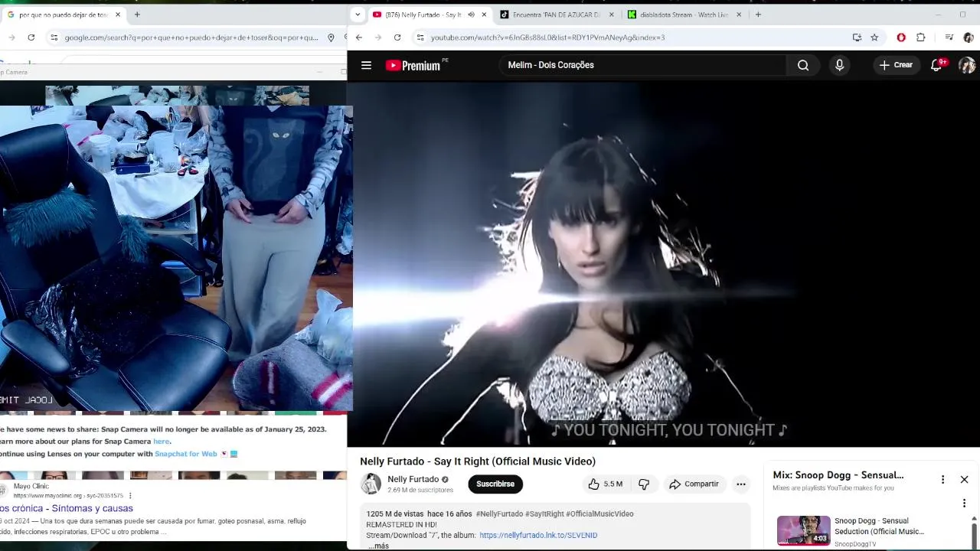Minimize the Snap Camera window
This screenshot has width=980, height=551.
click(321, 72)
